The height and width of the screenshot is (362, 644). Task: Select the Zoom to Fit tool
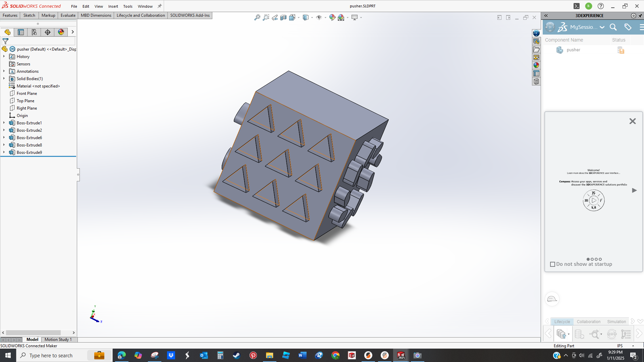257,17
